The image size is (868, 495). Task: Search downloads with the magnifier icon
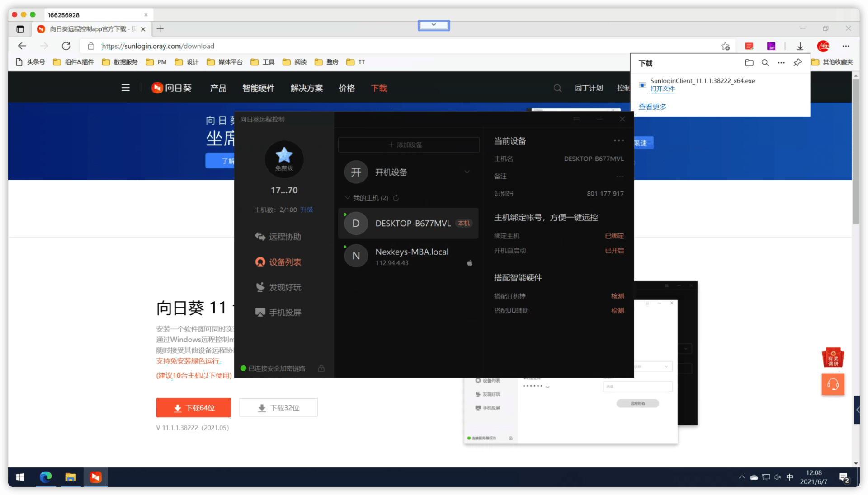[x=765, y=63]
